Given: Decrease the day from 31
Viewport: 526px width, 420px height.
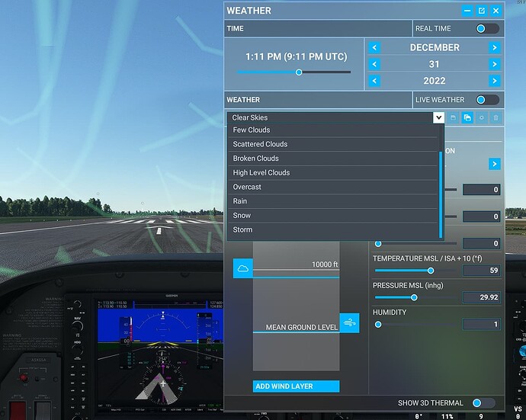Looking at the screenshot, I should click(374, 64).
